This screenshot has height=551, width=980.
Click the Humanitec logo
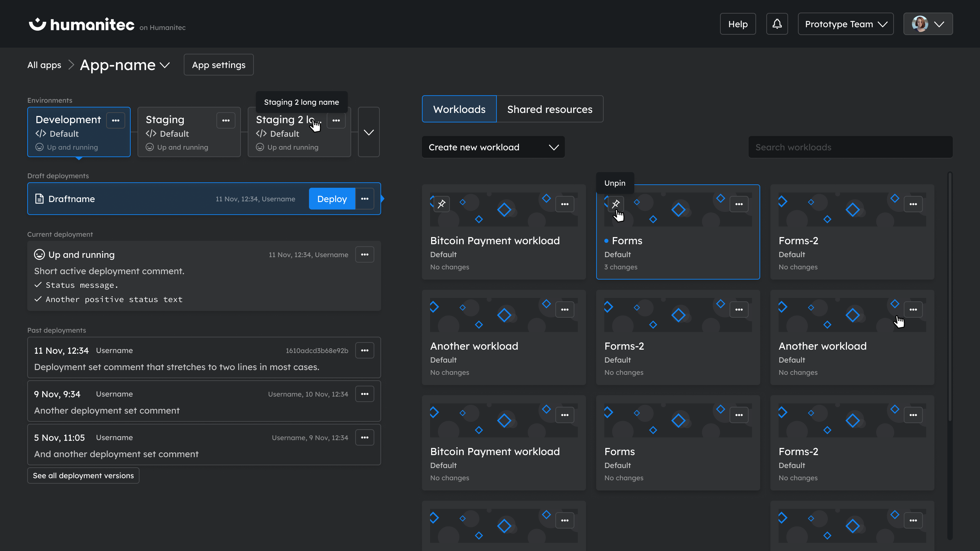coord(81,23)
